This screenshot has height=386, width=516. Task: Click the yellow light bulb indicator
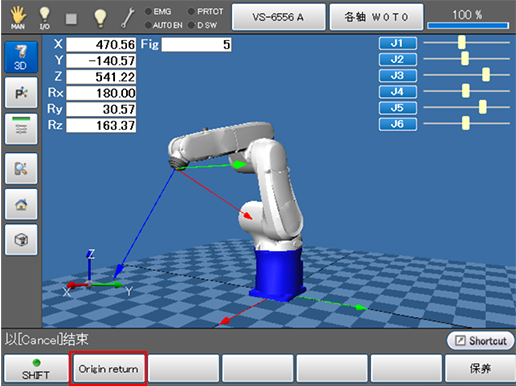coord(100,18)
